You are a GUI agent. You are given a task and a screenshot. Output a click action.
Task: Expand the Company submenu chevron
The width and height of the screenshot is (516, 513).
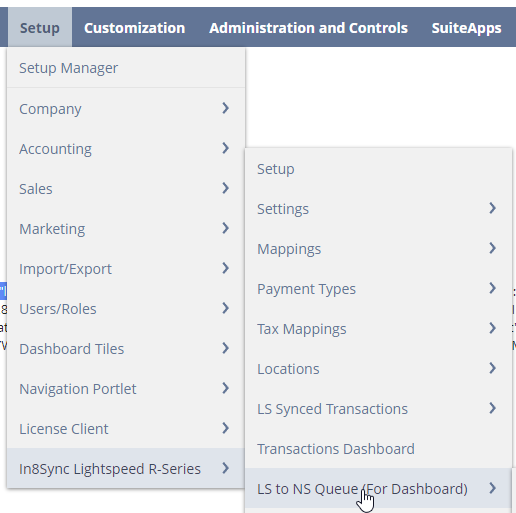(226, 108)
